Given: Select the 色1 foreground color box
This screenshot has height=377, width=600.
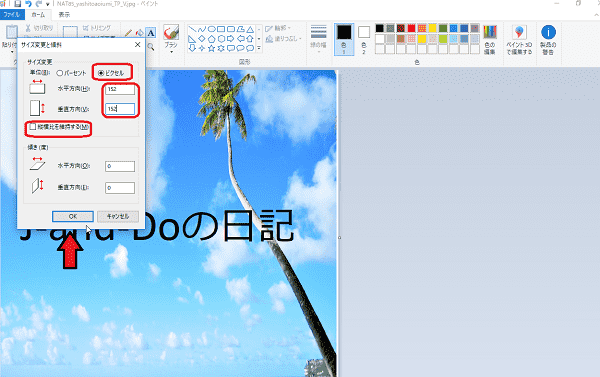Looking at the screenshot, I should pos(344,39).
